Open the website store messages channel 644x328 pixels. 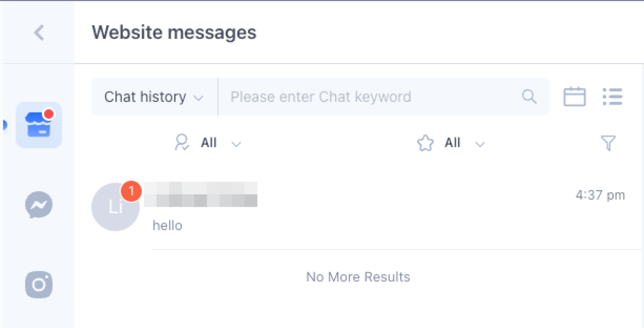(39, 125)
